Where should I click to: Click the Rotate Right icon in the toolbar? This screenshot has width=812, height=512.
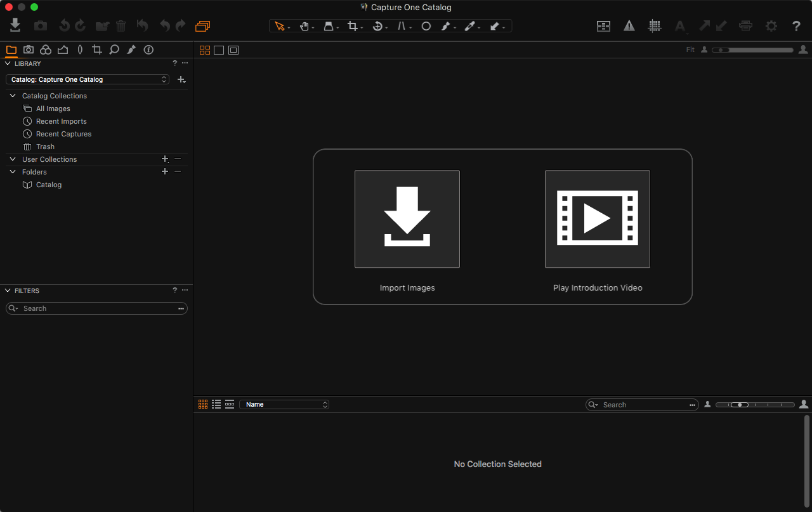point(81,26)
